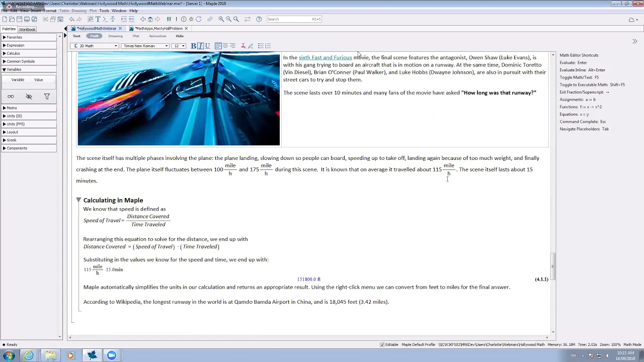Click the glasses icon in the Variables palette
Viewport: 644px width, 362px height.
click(x=11, y=97)
